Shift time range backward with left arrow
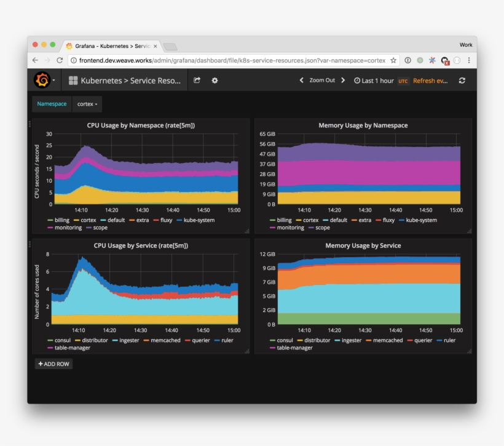The image size is (504, 446). tap(301, 81)
